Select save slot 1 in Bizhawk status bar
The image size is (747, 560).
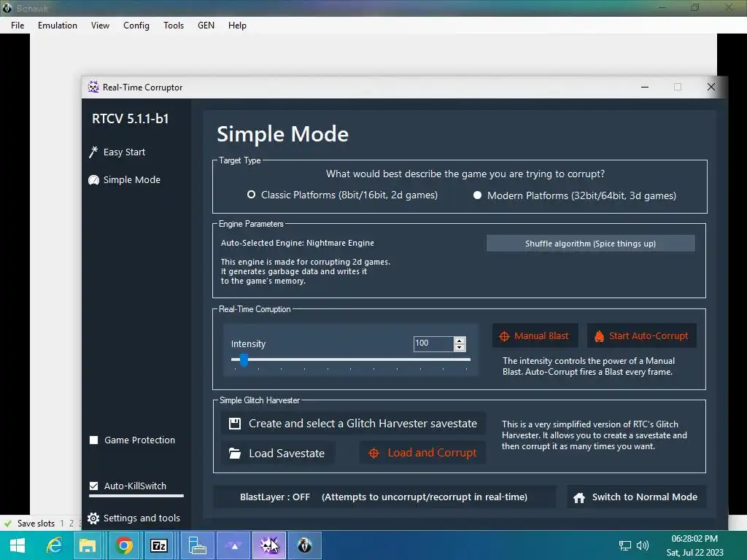click(x=62, y=524)
